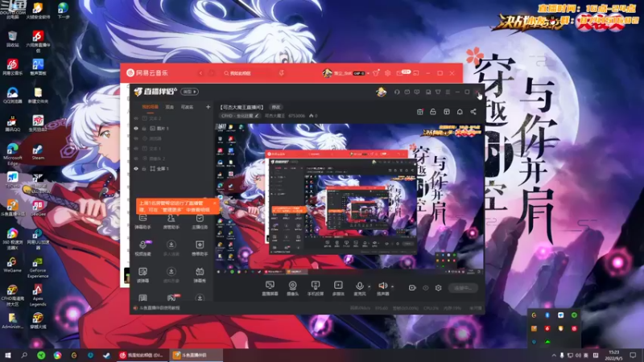Expand the speaker options arrow

pyautogui.click(x=393, y=287)
